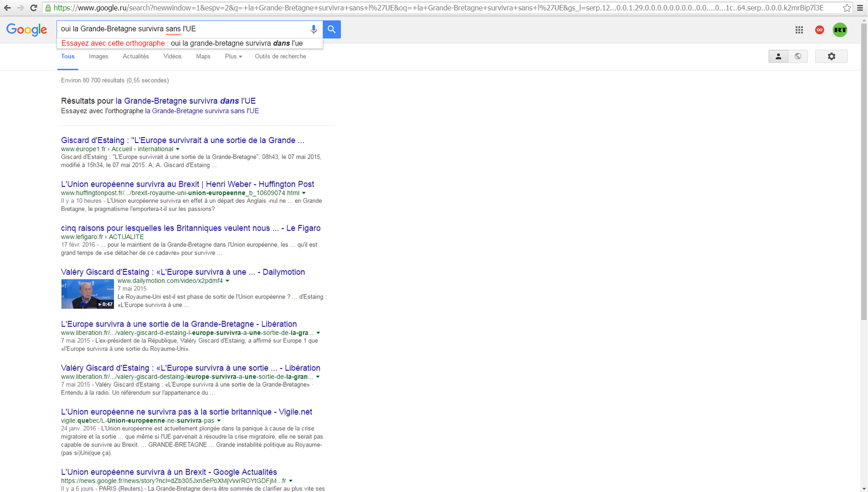Show private results with person icon
The width and height of the screenshot is (868, 492).
tap(778, 56)
